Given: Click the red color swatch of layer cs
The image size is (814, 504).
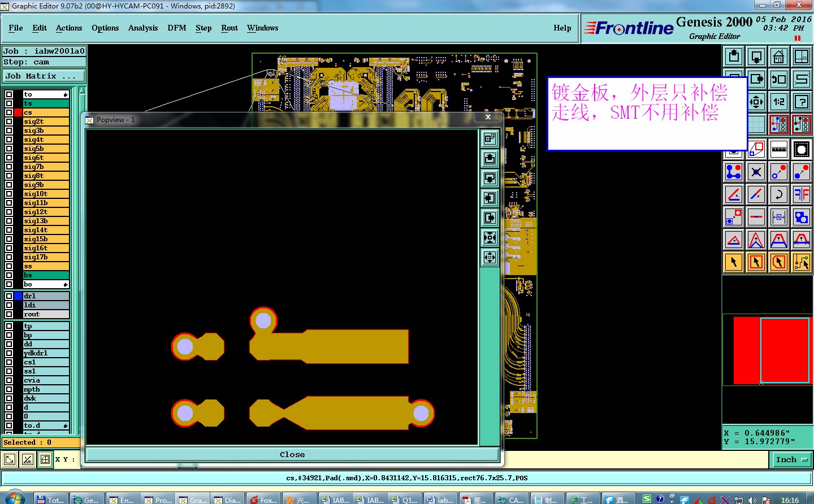Looking at the screenshot, I should [18, 112].
